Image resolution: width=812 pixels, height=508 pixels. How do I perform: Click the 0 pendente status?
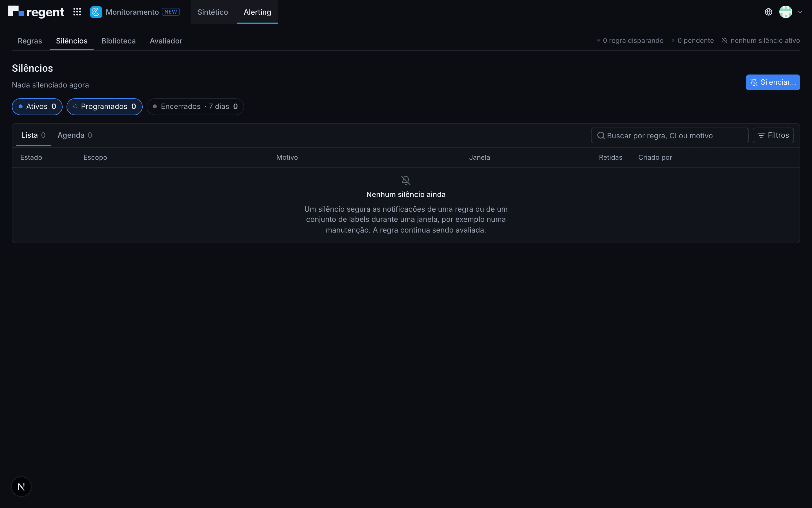[x=692, y=41]
